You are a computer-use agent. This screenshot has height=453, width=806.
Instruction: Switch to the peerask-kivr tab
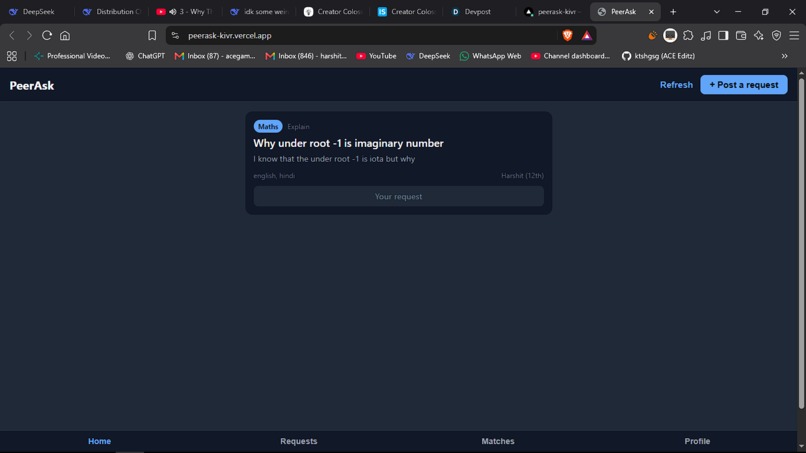coord(553,11)
